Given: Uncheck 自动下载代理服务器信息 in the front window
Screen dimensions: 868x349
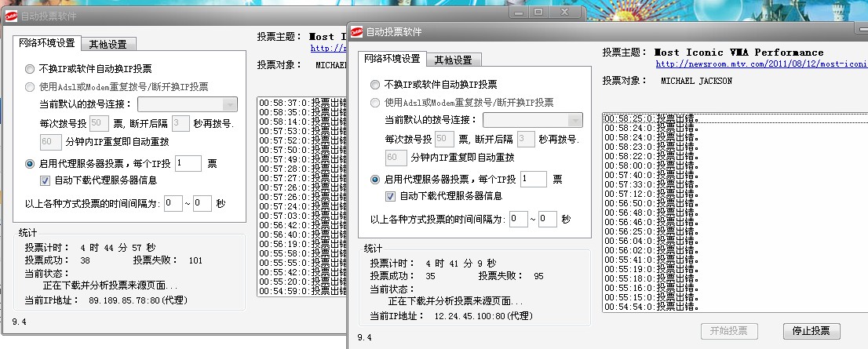Looking at the screenshot, I should pyautogui.click(x=390, y=196).
